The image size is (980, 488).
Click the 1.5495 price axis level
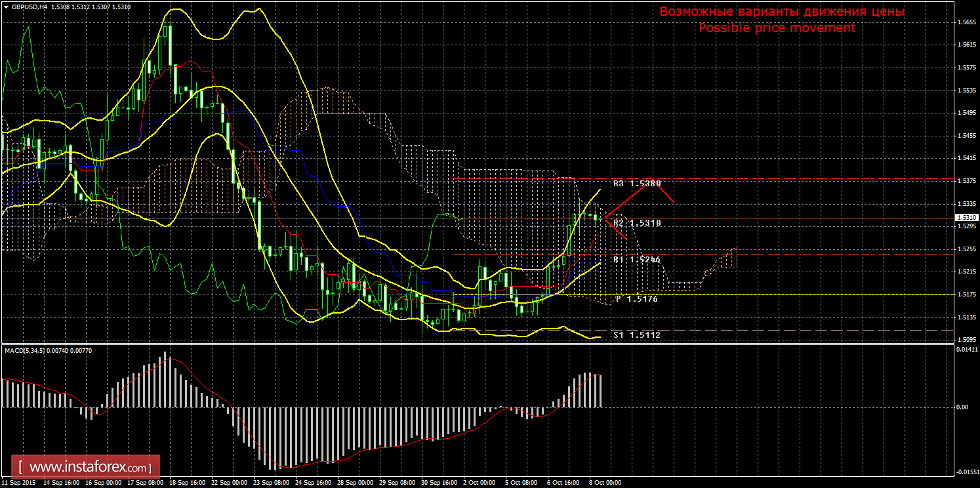[x=966, y=113]
